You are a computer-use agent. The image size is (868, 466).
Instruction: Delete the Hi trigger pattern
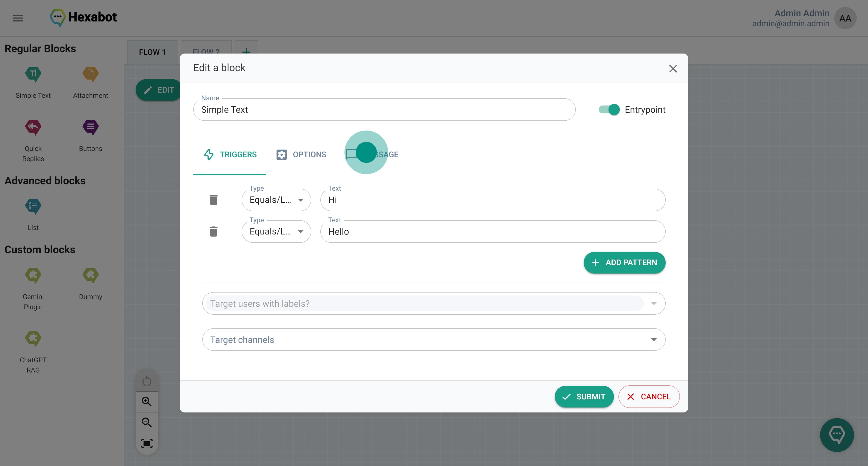pyautogui.click(x=213, y=200)
